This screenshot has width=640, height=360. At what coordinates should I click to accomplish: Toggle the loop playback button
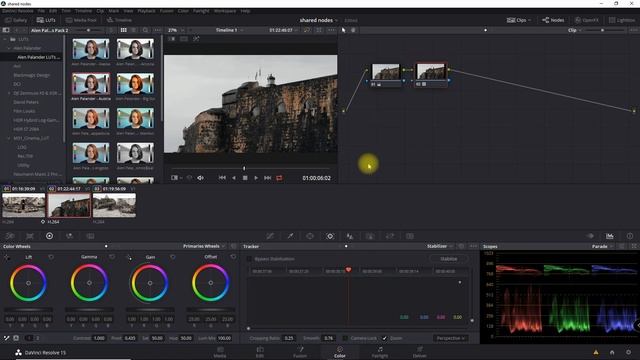(x=279, y=178)
